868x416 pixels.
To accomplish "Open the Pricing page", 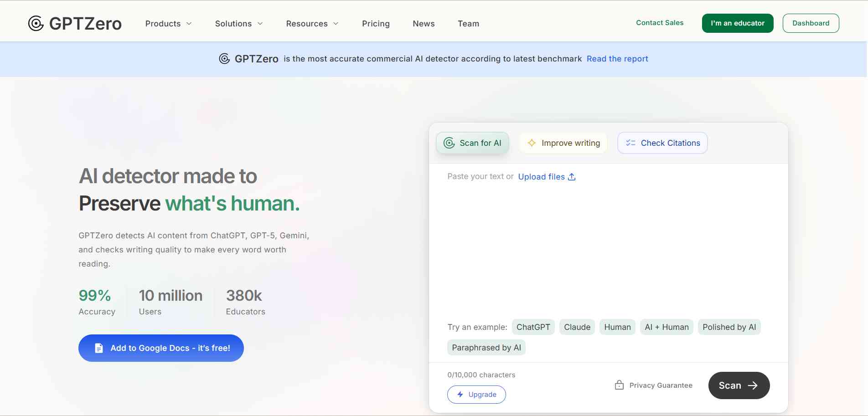I will 376,23.
